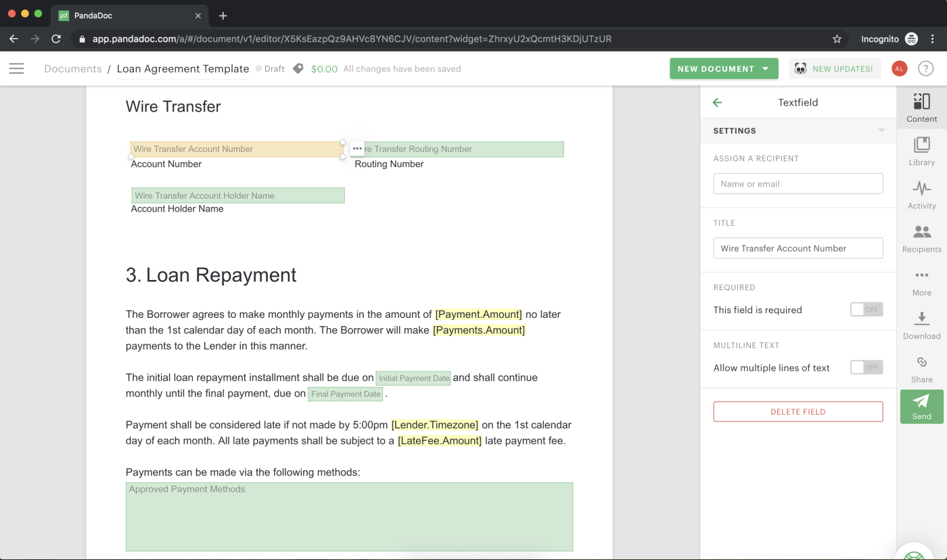Select the Initial Payment Date field
Viewport: 947px width, 560px height.
413,378
